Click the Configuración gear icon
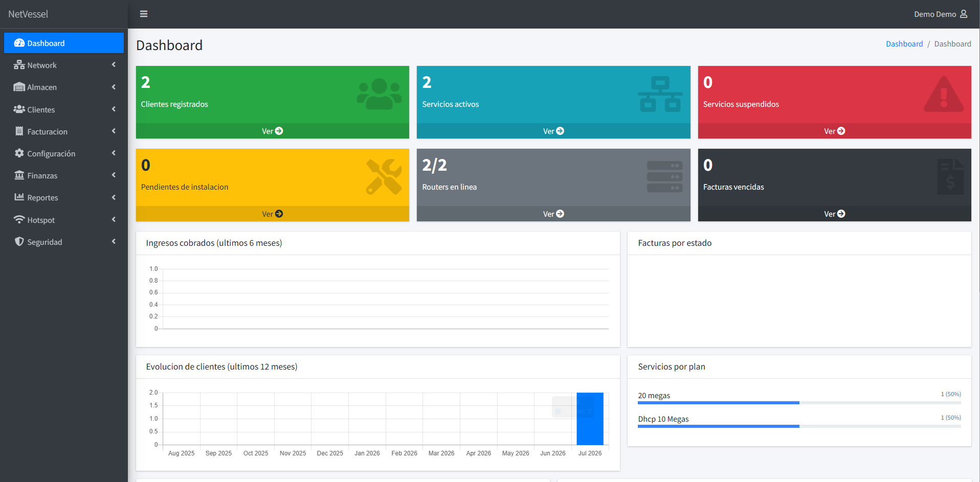Image resolution: width=980 pixels, height=482 pixels. (19, 153)
